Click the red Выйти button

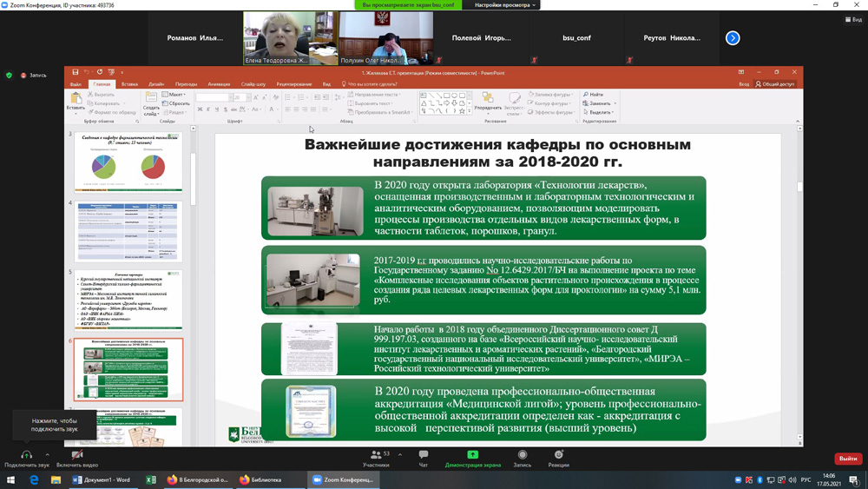847,459
